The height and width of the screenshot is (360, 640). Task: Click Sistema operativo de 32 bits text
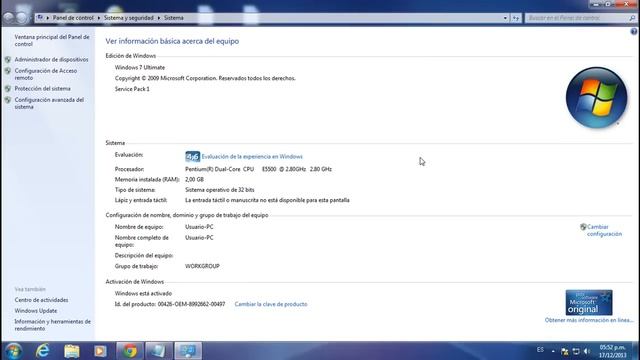click(220, 190)
